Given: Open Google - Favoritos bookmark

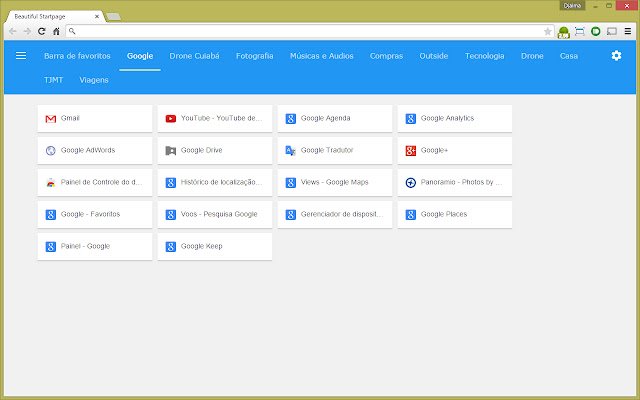Looking at the screenshot, I should 95,214.
